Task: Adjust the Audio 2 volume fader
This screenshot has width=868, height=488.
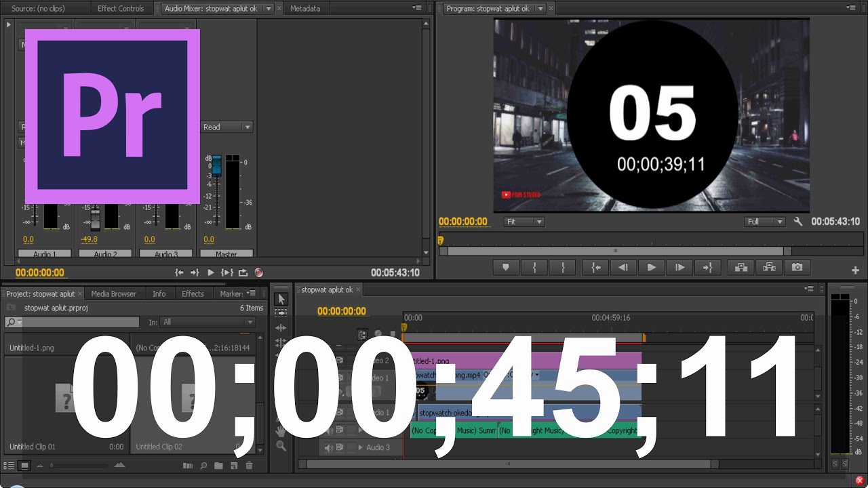Action: pyautogui.click(x=95, y=219)
